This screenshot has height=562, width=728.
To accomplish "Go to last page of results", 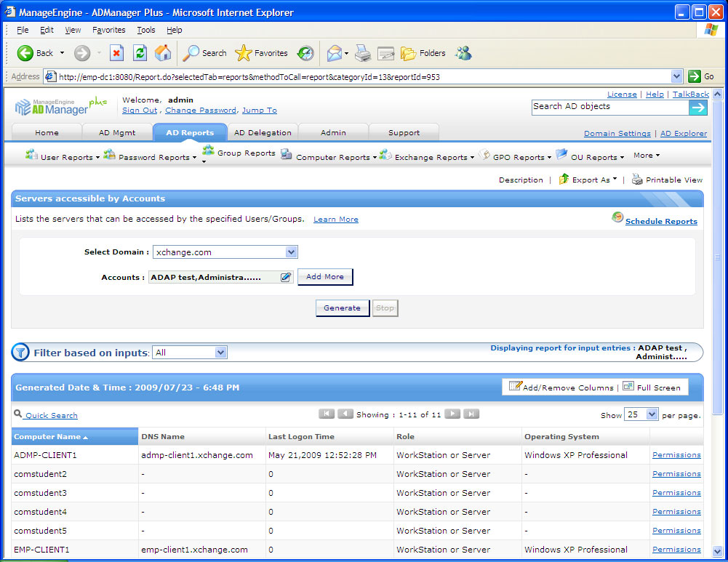I will pos(471,414).
